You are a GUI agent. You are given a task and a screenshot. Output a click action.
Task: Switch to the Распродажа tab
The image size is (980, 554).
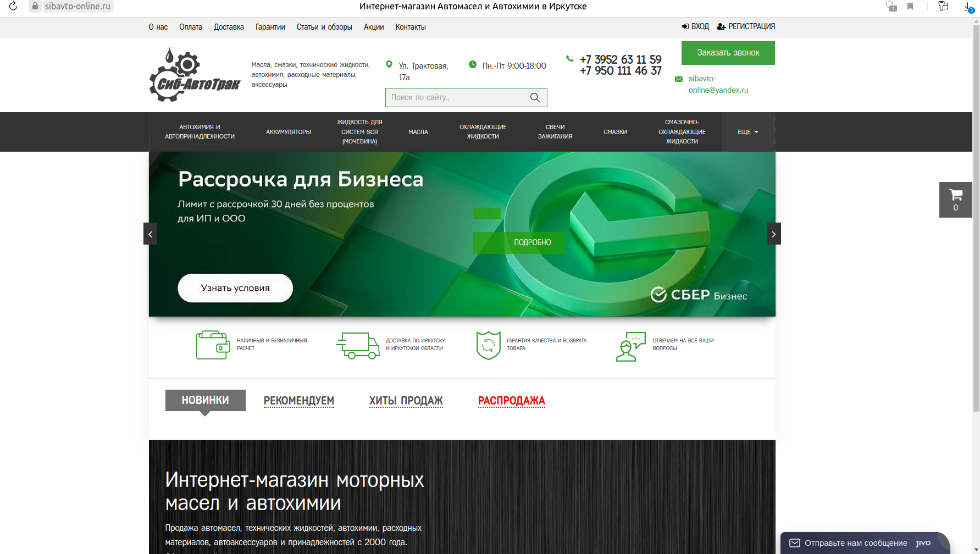pos(512,401)
